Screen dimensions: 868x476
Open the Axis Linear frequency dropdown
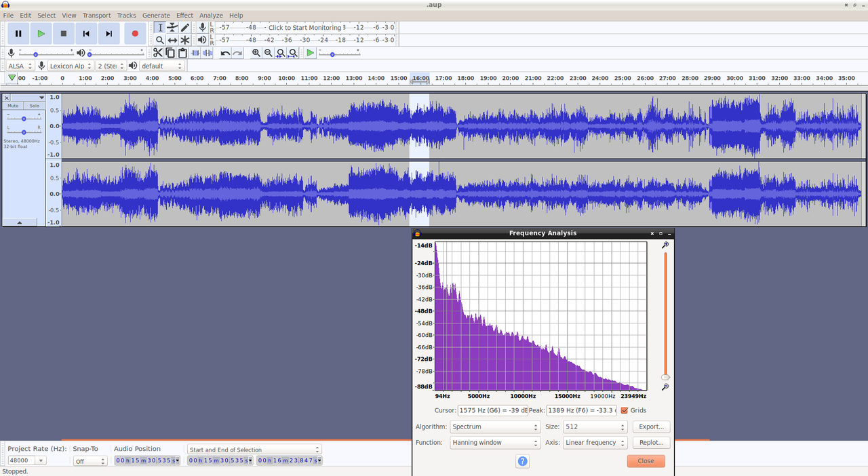pyautogui.click(x=595, y=443)
